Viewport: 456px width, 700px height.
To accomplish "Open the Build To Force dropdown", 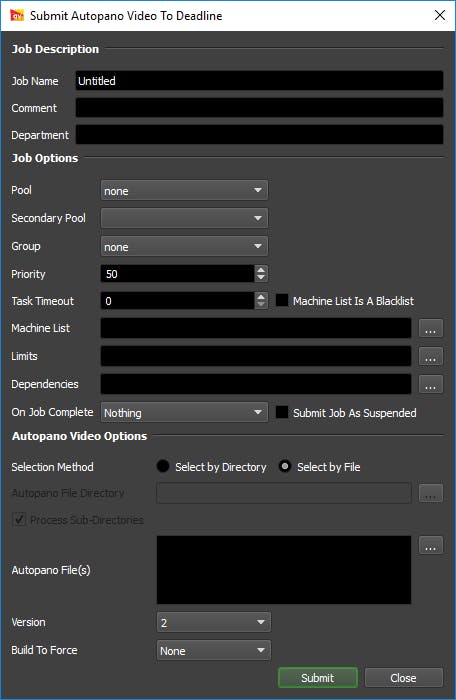I will pyautogui.click(x=213, y=650).
